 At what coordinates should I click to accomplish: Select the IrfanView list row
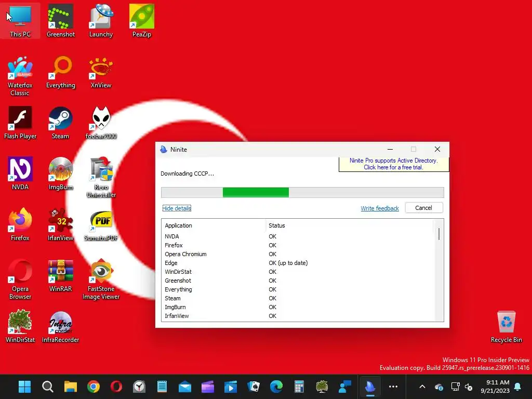click(299, 316)
